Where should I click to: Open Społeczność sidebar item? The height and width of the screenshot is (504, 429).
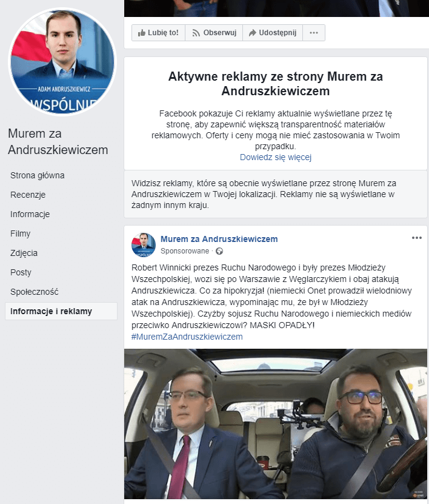[35, 292]
